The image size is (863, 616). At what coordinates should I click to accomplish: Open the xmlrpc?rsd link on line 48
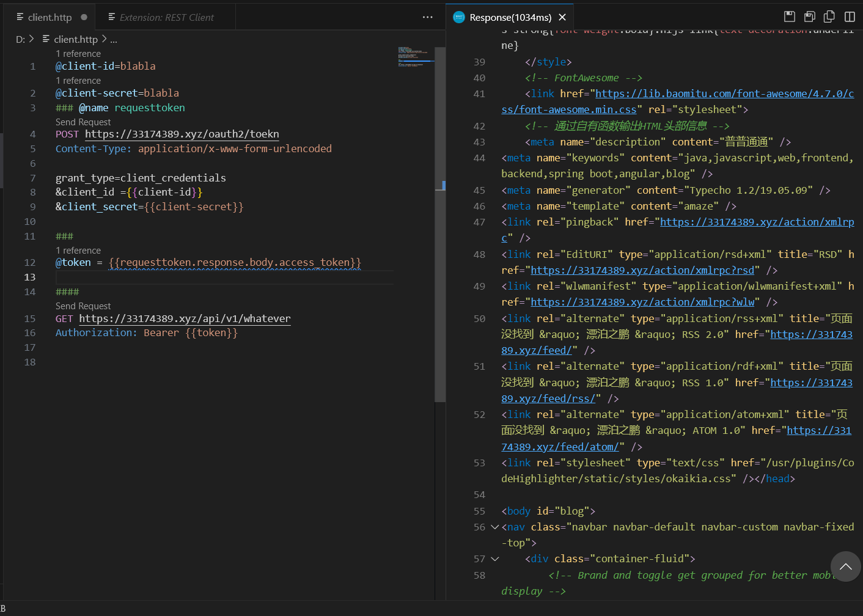point(642,270)
